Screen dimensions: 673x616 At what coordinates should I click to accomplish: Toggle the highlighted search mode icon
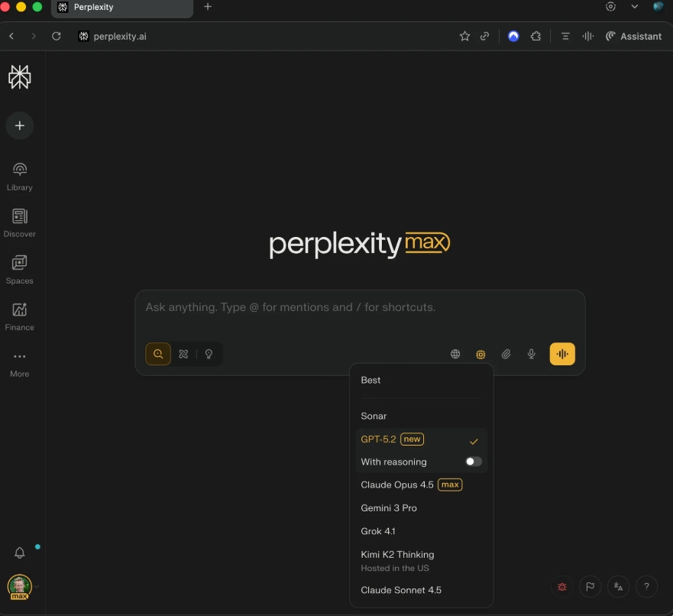[x=158, y=354]
